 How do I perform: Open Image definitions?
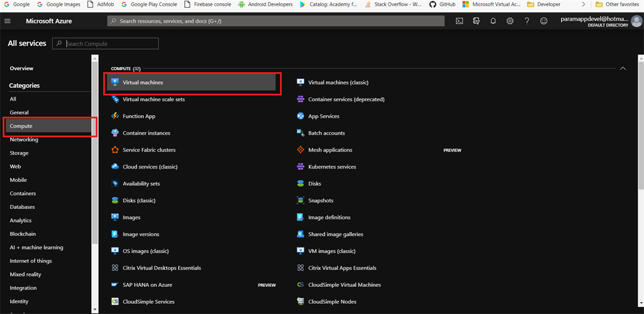coord(330,218)
